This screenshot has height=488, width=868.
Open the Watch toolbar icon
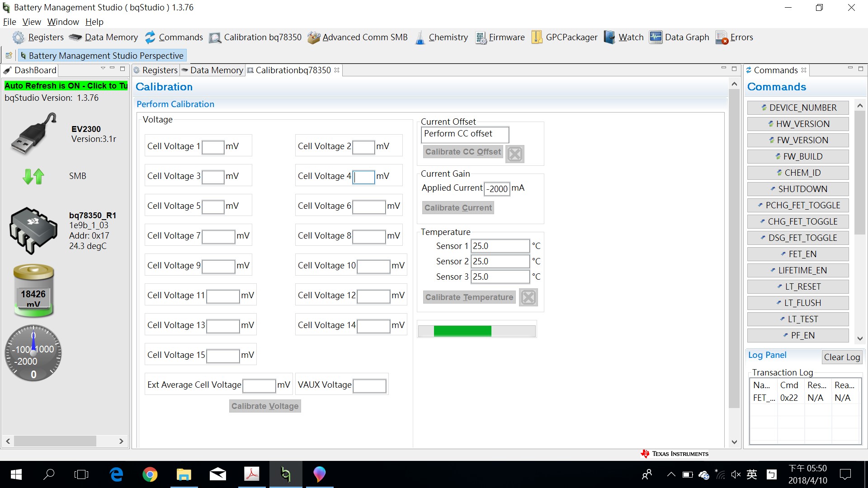(609, 38)
